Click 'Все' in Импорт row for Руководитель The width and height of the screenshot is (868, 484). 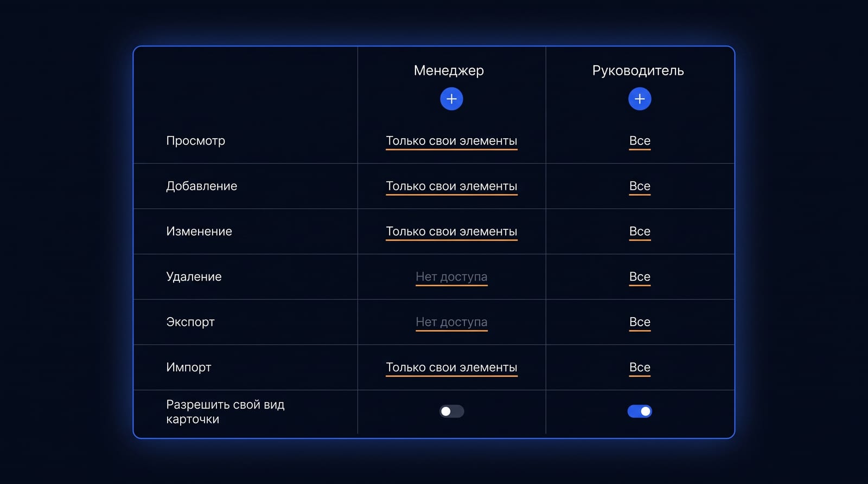(x=640, y=367)
